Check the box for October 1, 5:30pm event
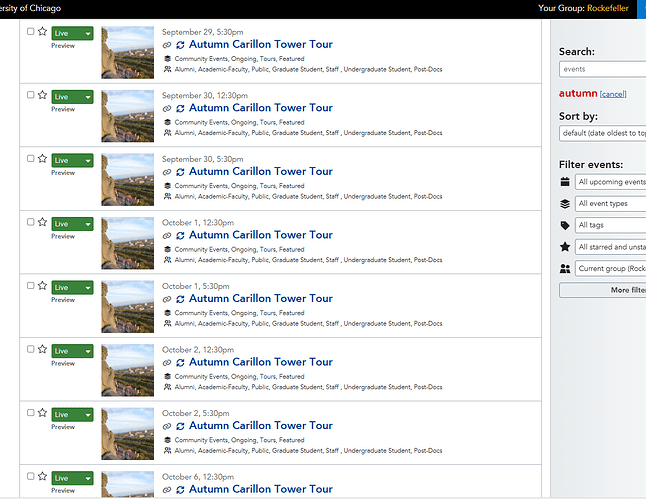The height and width of the screenshot is (500, 646). (x=30, y=285)
